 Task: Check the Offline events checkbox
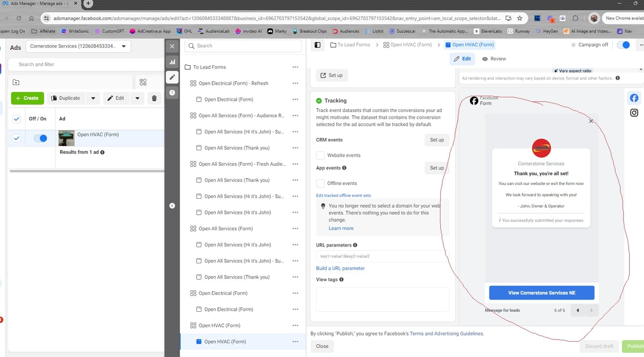[x=320, y=183]
